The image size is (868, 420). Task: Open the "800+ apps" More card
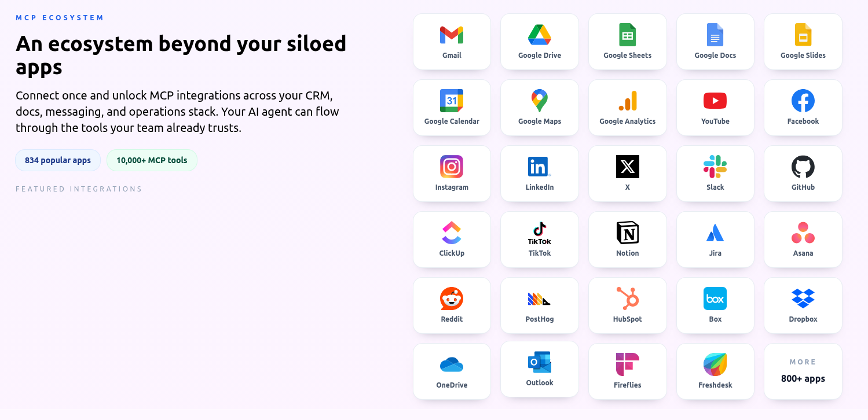(x=803, y=371)
